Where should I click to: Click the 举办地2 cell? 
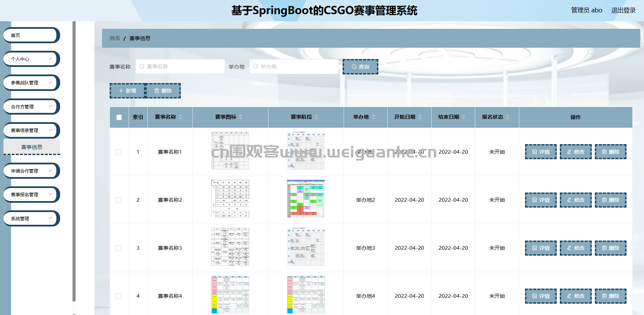click(365, 200)
